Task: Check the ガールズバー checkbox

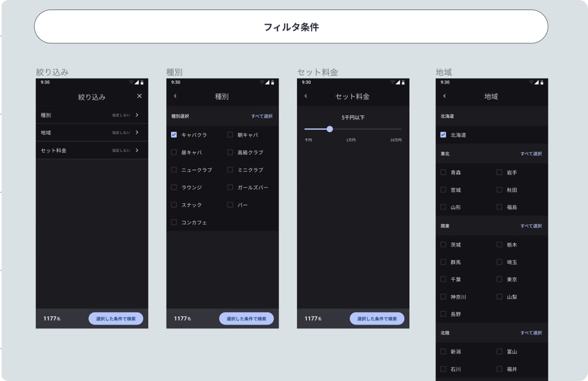Action: click(x=230, y=187)
